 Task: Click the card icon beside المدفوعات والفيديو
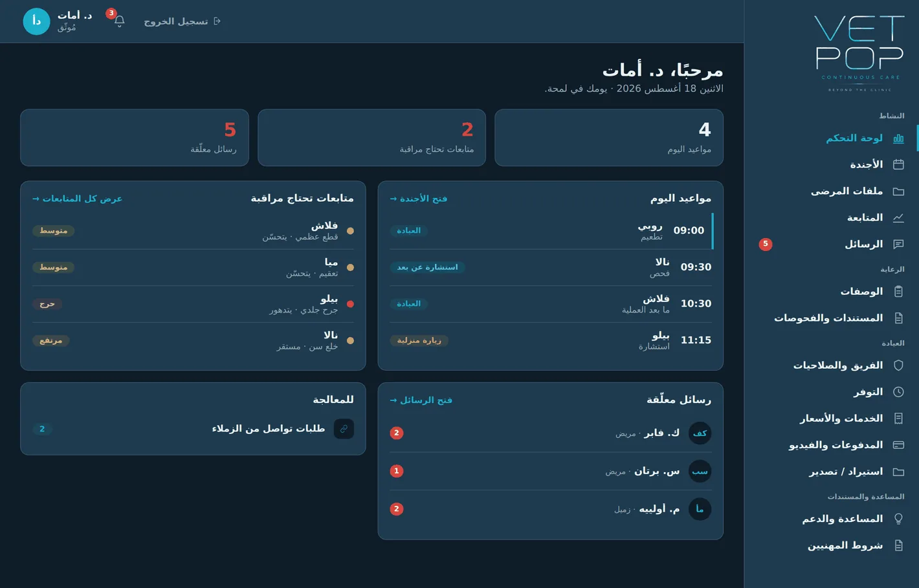pos(898,445)
